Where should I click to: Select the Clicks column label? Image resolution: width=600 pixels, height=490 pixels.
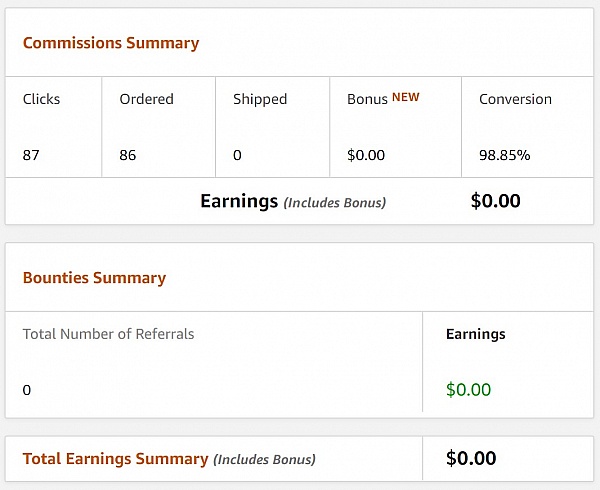pyautogui.click(x=41, y=99)
